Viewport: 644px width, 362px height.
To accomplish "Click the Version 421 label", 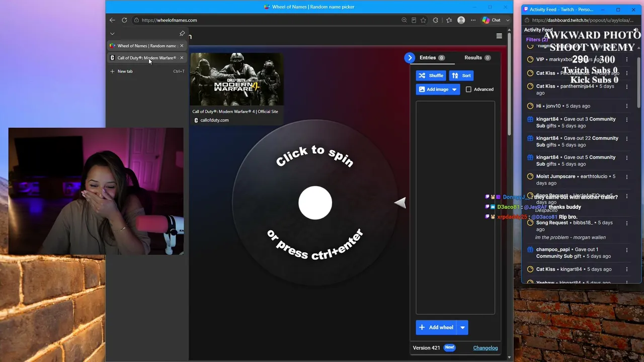I will pyautogui.click(x=426, y=348).
